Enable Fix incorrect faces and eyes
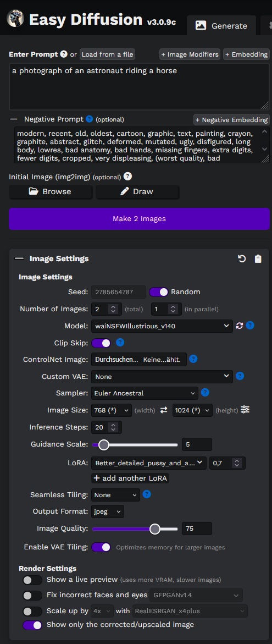This screenshot has height=644, width=272. (32, 595)
